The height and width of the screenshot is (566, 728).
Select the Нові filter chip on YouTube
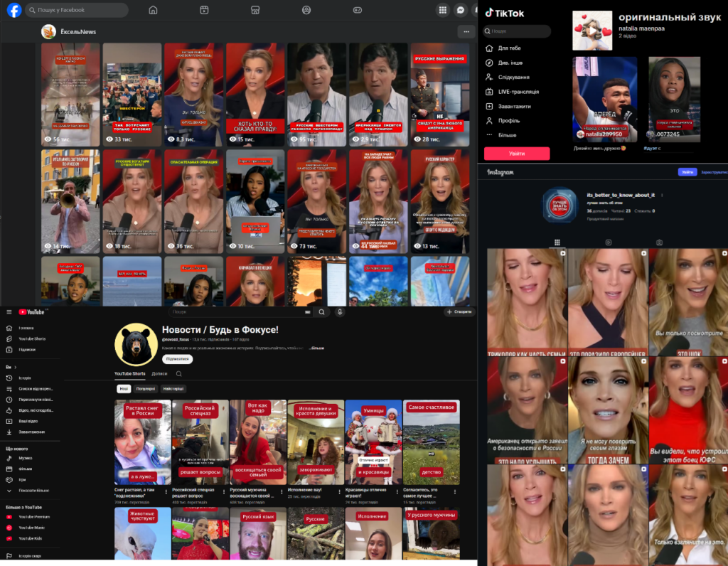pos(124,389)
